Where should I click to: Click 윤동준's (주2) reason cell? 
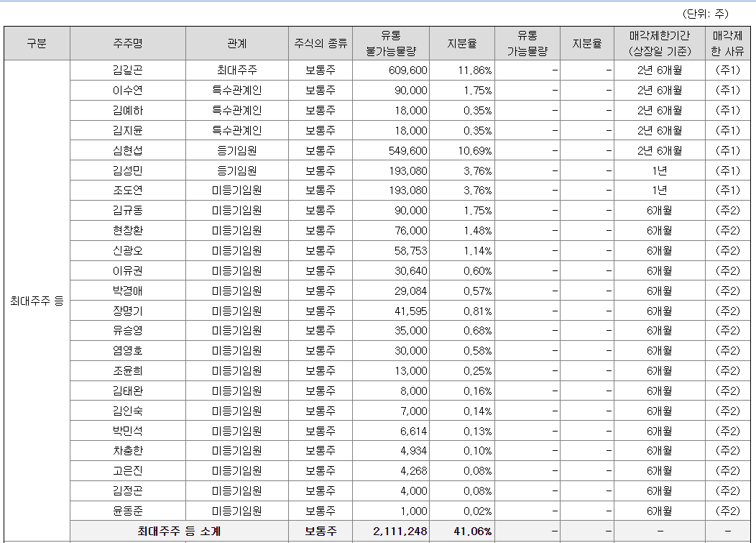click(727, 511)
